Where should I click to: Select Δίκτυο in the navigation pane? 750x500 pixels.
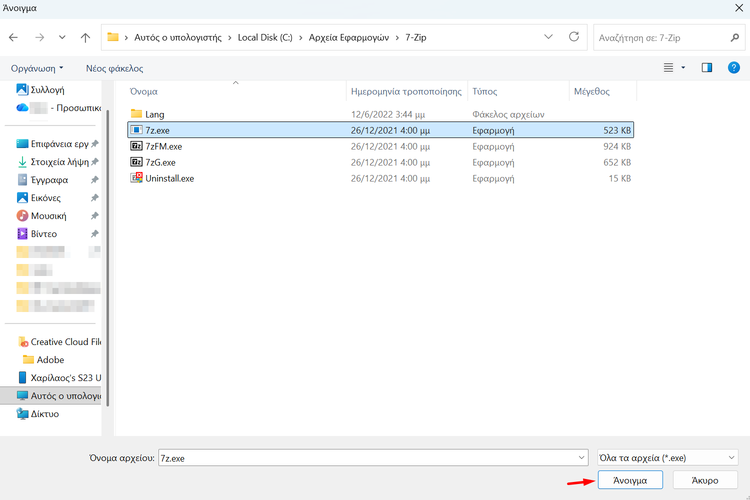coord(45,413)
